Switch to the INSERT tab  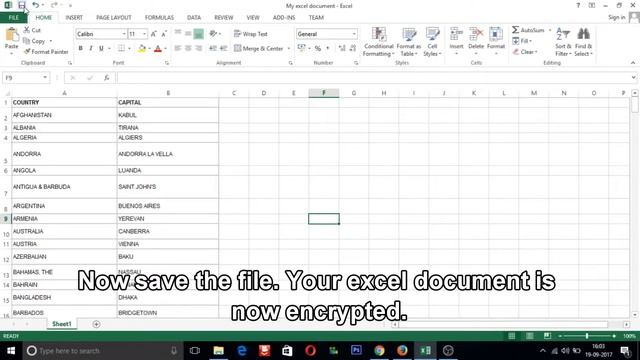click(74, 18)
